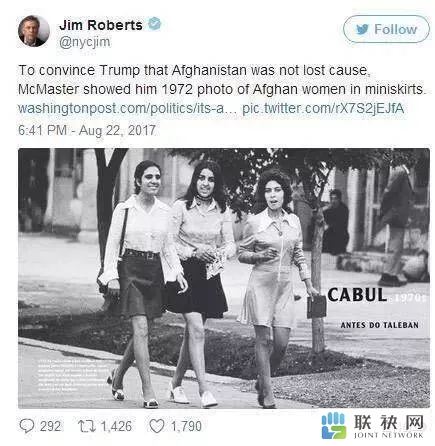Like the tweet with the heart icon
This screenshot has height=446, width=435.
tap(157, 426)
